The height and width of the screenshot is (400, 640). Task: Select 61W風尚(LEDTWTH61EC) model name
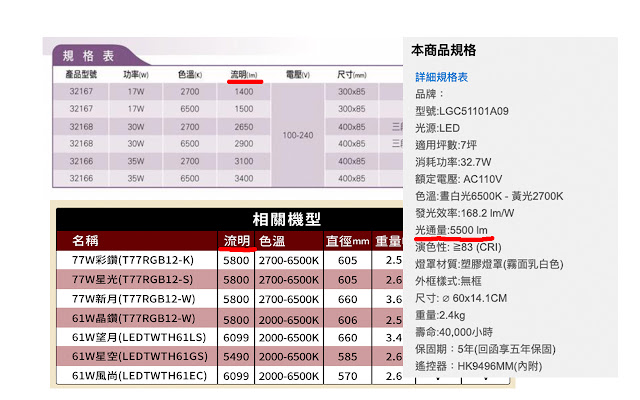pos(139,376)
